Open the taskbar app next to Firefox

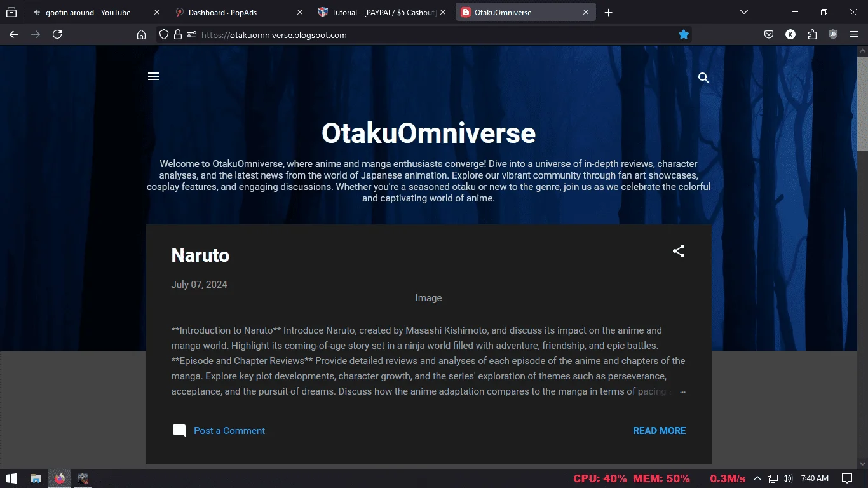(x=83, y=478)
